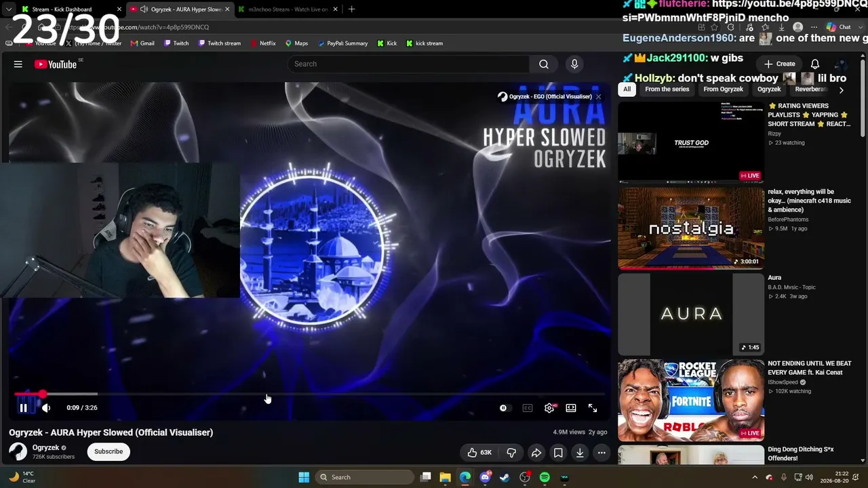
Task: Open File Explorer from the taskbar
Action: click(445, 477)
